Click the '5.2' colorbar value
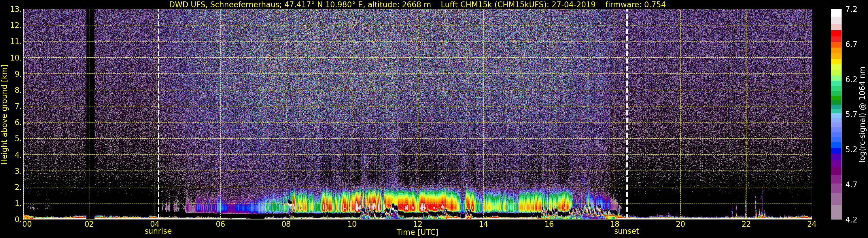 851,150
